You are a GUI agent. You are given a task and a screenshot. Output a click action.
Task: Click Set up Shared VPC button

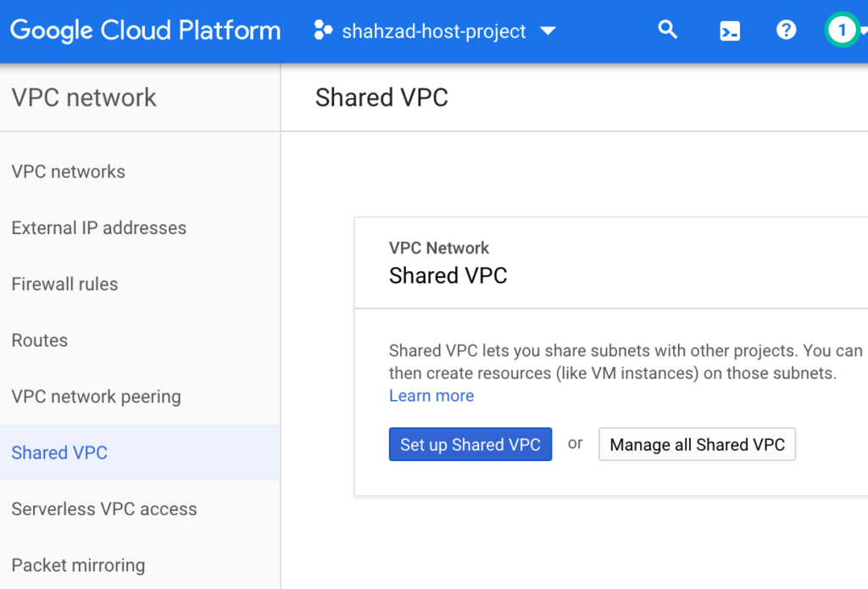(470, 444)
